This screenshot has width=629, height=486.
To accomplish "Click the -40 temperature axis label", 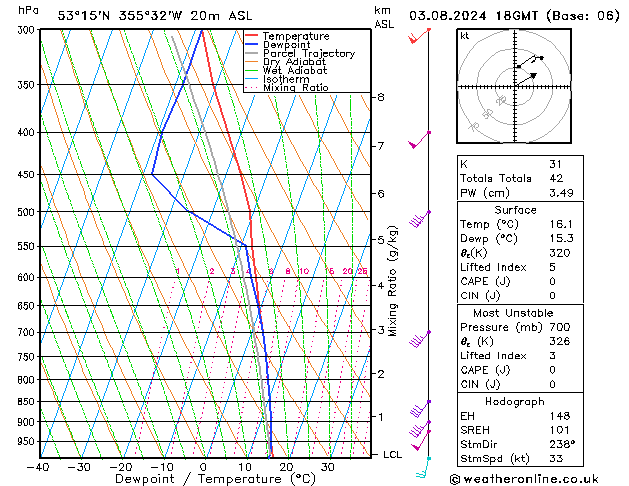I will point(37,468).
